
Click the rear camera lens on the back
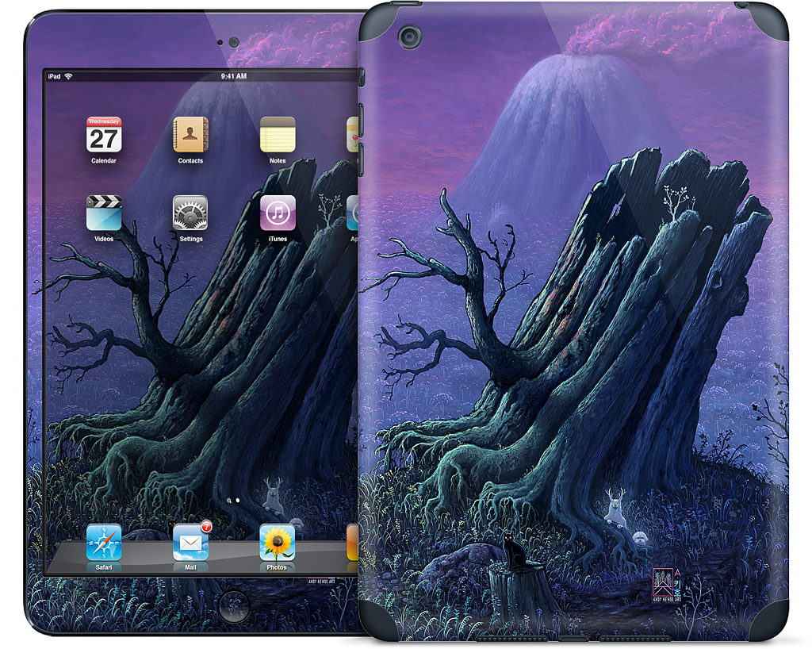click(x=410, y=36)
